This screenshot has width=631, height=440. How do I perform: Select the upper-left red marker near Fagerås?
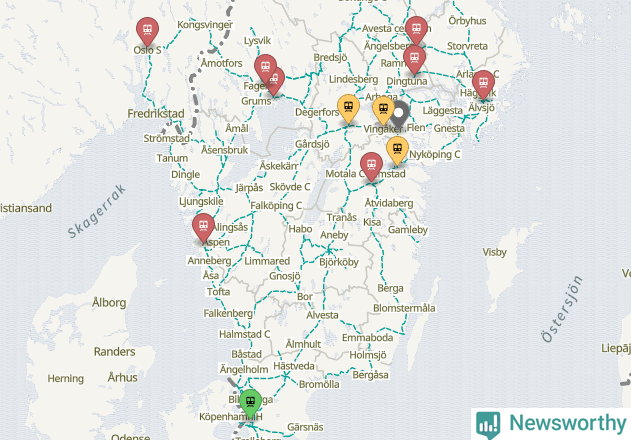[265, 68]
